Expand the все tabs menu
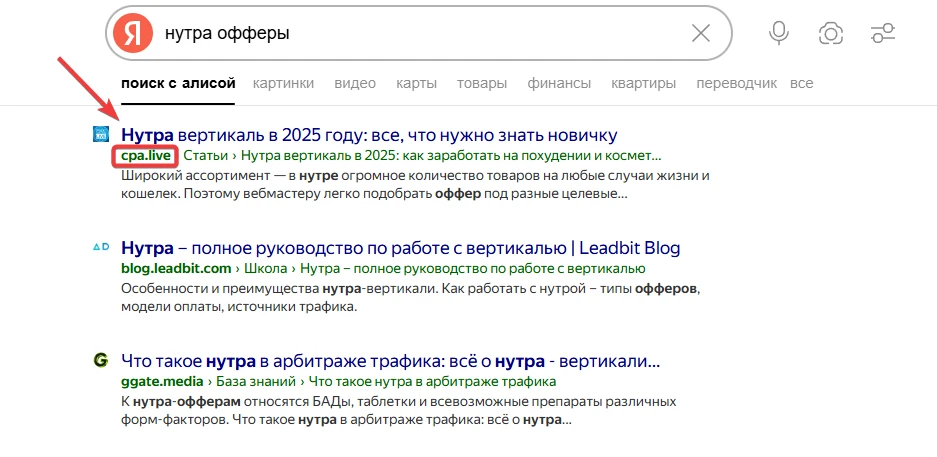Image resolution: width=937 pixels, height=457 pixels. [801, 83]
